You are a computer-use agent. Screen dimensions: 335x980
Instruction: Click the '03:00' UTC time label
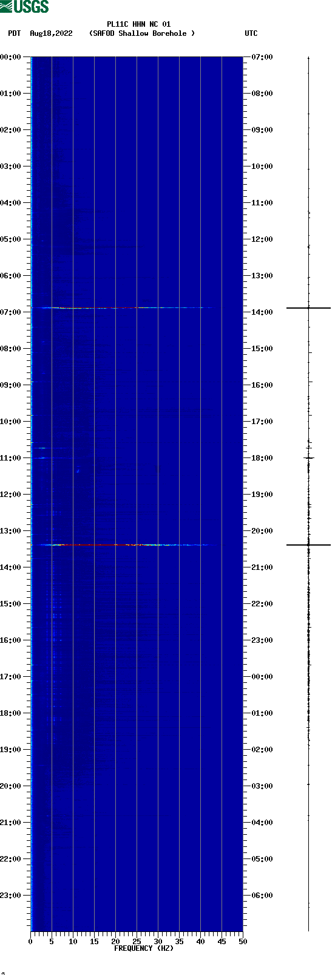pos(262,786)
